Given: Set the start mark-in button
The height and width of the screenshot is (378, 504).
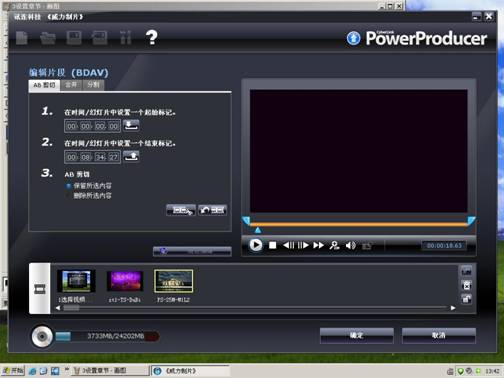Looking at the screenshot, I should [131, 126].
